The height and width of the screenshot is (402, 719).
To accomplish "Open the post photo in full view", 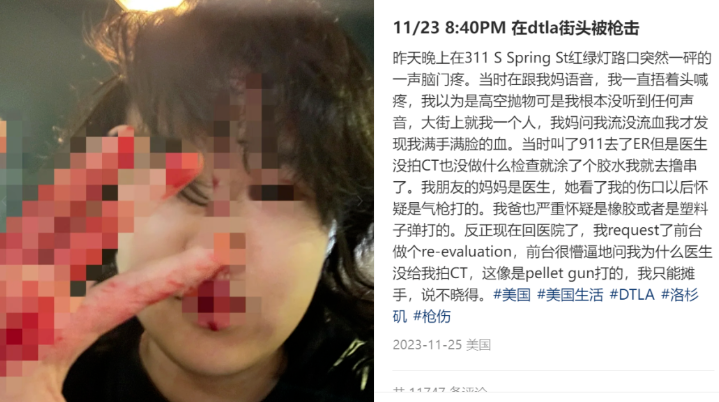I will (x=187, y=201).
